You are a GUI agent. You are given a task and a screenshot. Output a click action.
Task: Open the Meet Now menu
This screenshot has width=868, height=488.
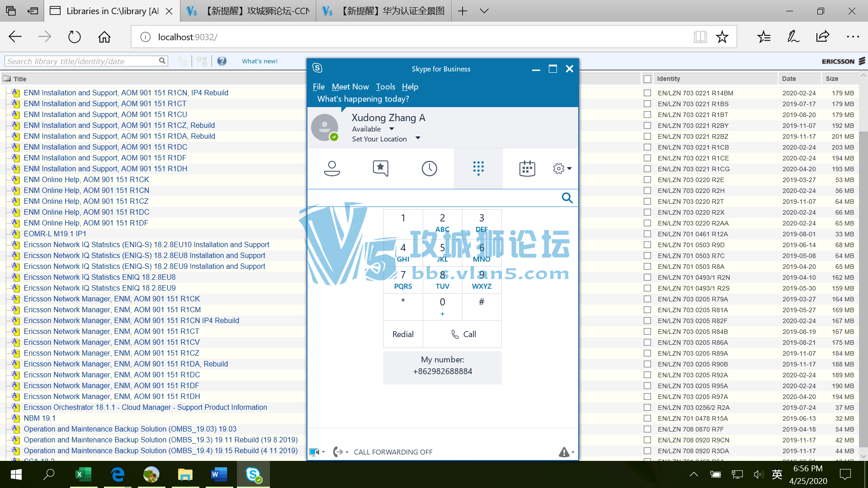click(350, 87)
